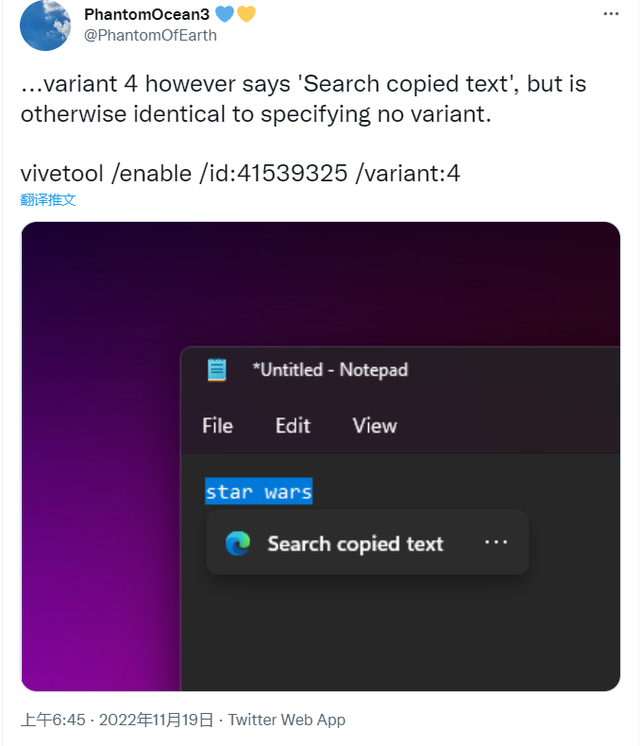The height and width of the screenshot is (746, 640).
Task: Click the *Untitled - Notepad window title
Action: [x=330, y=370]
